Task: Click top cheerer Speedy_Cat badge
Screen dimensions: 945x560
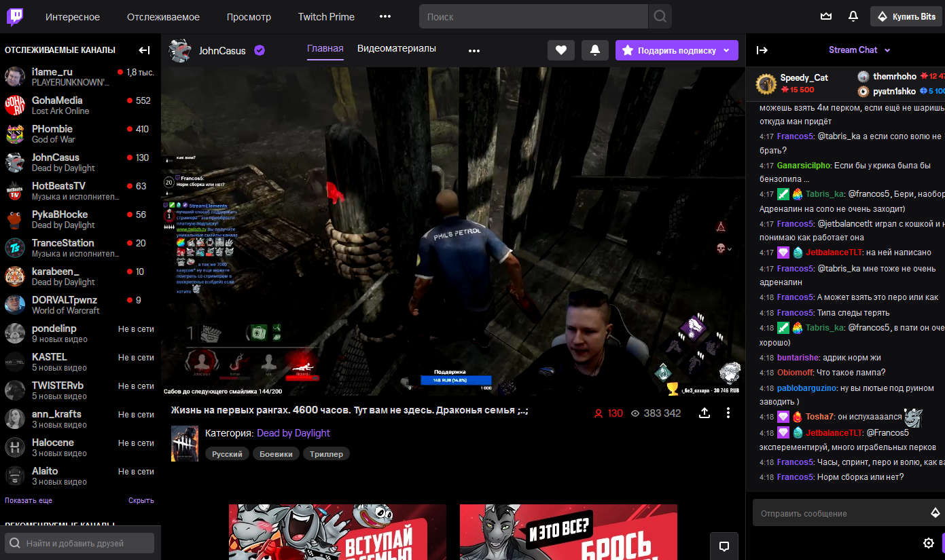Action: point(766,84)
